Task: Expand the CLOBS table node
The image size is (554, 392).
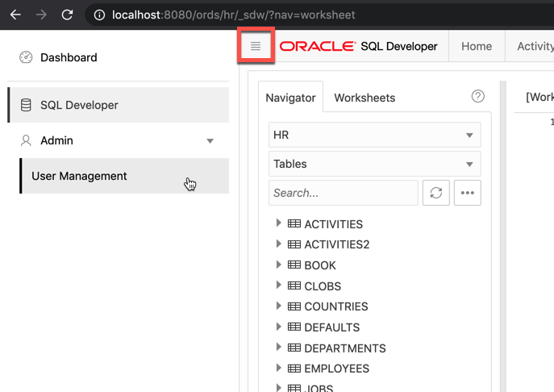Action: point(278,285)
